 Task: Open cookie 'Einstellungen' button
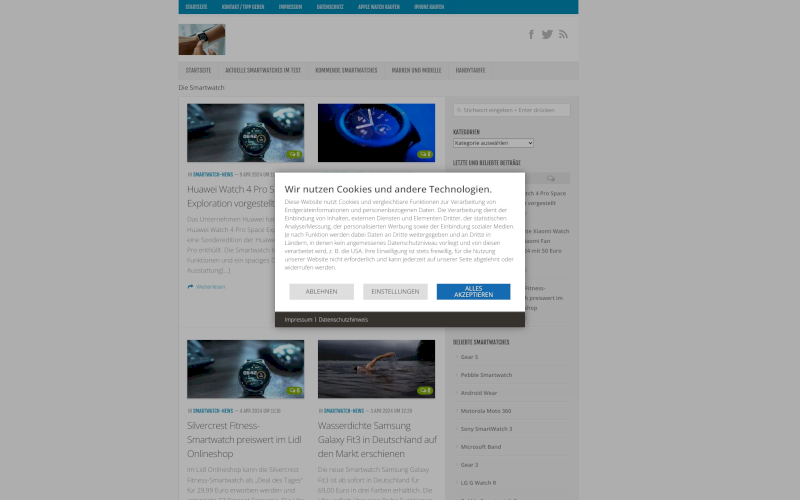tap(395, 292)
